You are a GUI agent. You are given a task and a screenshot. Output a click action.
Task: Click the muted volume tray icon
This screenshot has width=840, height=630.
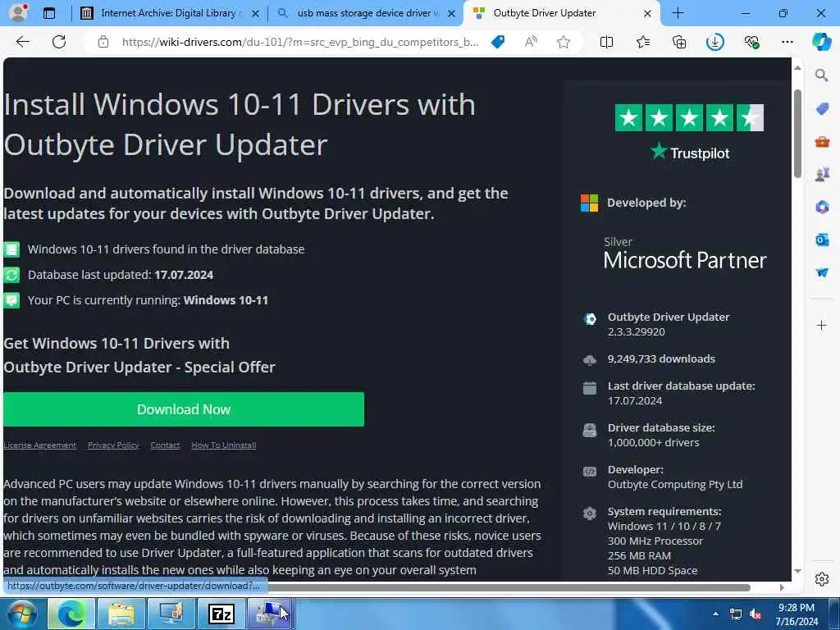(756, 614)
